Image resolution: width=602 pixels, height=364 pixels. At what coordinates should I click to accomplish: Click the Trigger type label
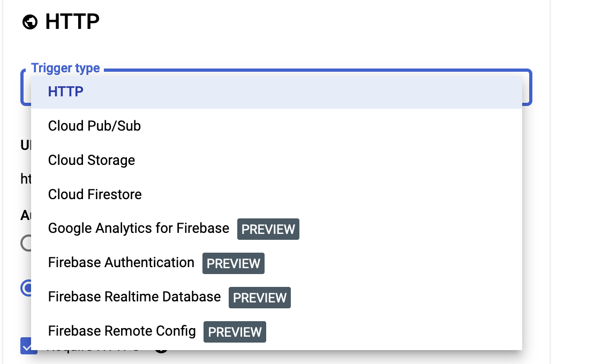click(65, 68)
